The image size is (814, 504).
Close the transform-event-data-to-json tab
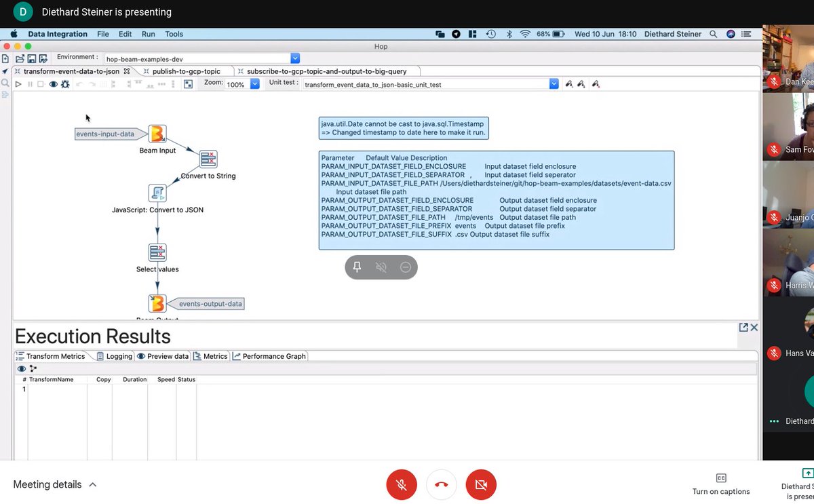[127, 71]
